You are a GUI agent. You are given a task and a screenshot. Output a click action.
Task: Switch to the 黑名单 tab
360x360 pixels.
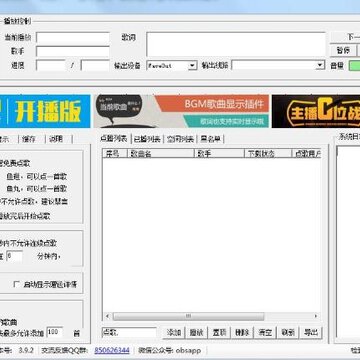pyautogui.click(x=211, y=139)
